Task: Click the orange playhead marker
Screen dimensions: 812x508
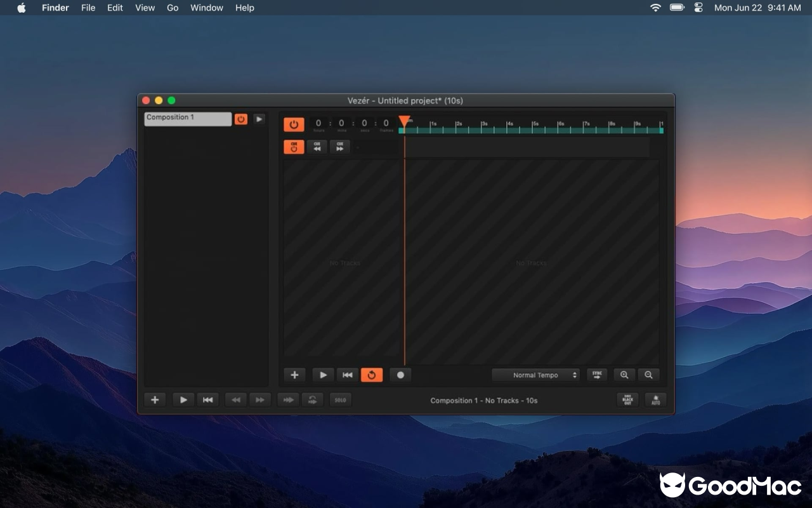Action: (x=404, y=121)
